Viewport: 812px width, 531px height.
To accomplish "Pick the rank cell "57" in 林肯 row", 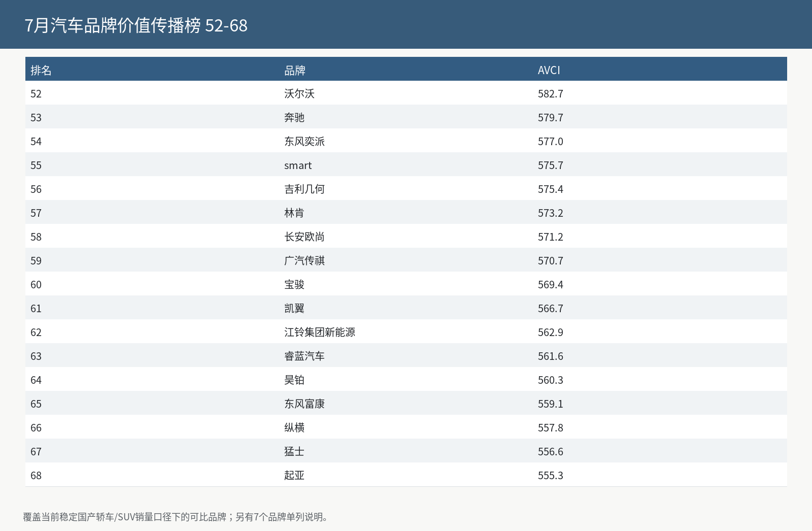I will [x=36, y=213].
